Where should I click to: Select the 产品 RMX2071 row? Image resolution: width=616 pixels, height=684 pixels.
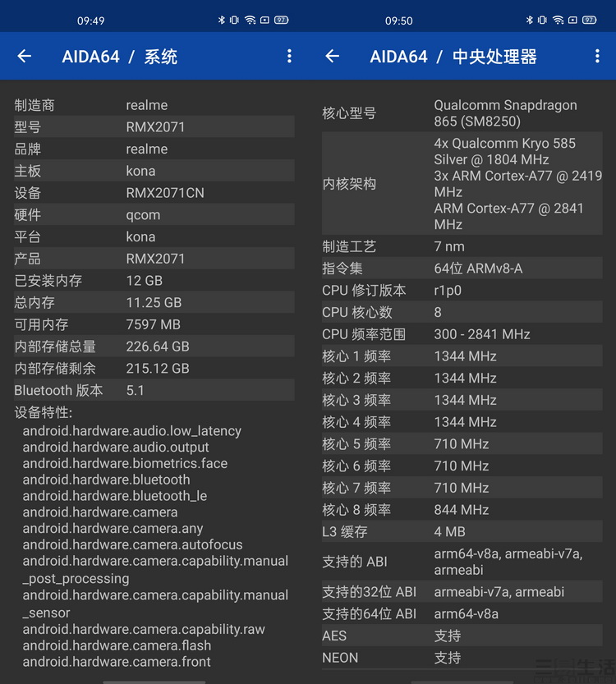coord(154,258)
